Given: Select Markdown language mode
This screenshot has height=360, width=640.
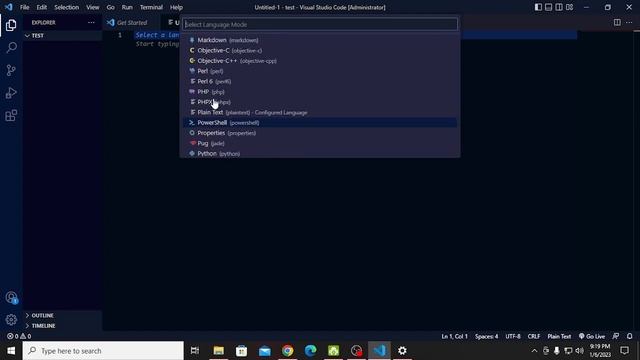Looking at the screenshot, I should [320, 40].
